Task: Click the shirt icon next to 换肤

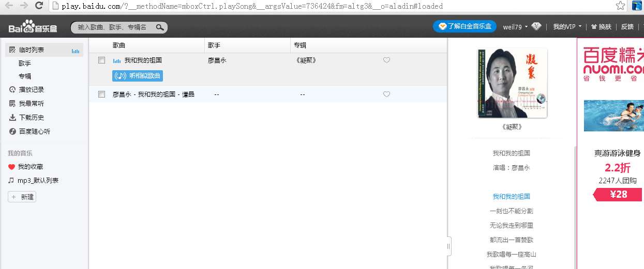Action: click(594, 27)
